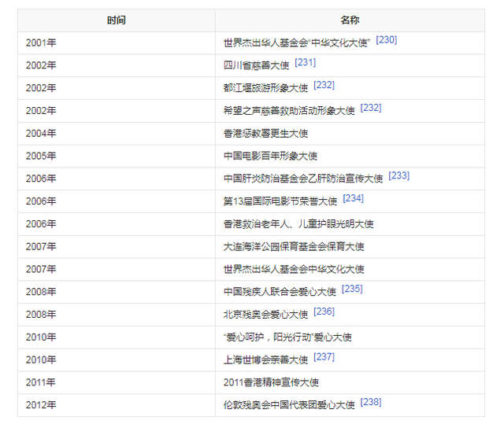This screenshot has height=424, width=504.
Task: Open footnote [234] for 第13届国际电影节荣誉大使
Action: (353, 198)
